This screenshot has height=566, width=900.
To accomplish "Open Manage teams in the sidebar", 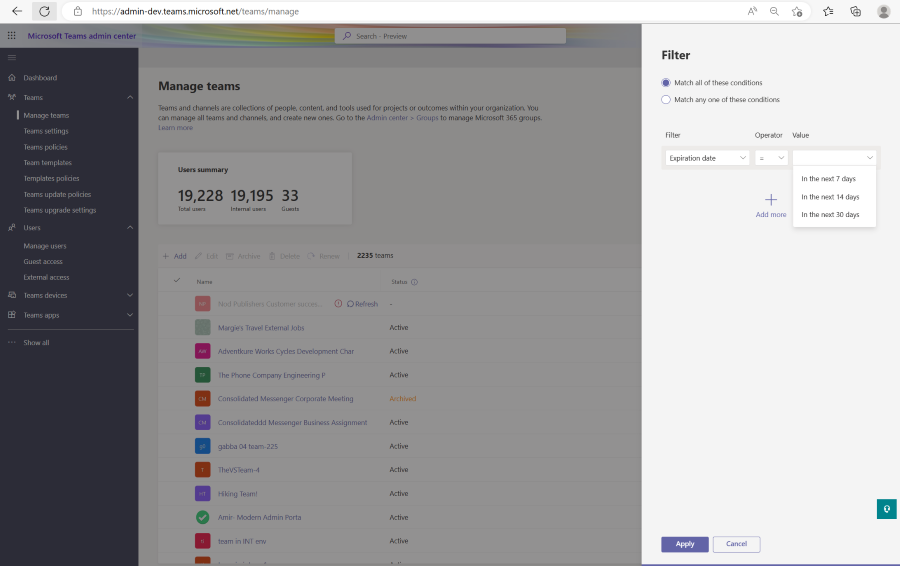I will [x=46, y=115].
